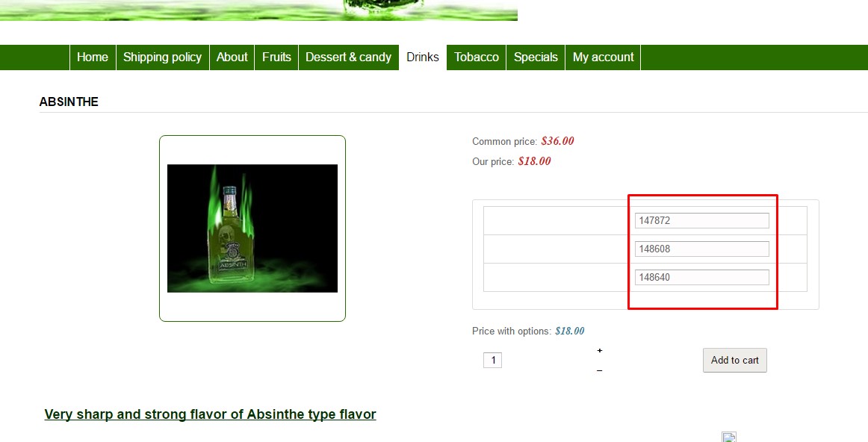Click the quantity input box

(493, 361)
